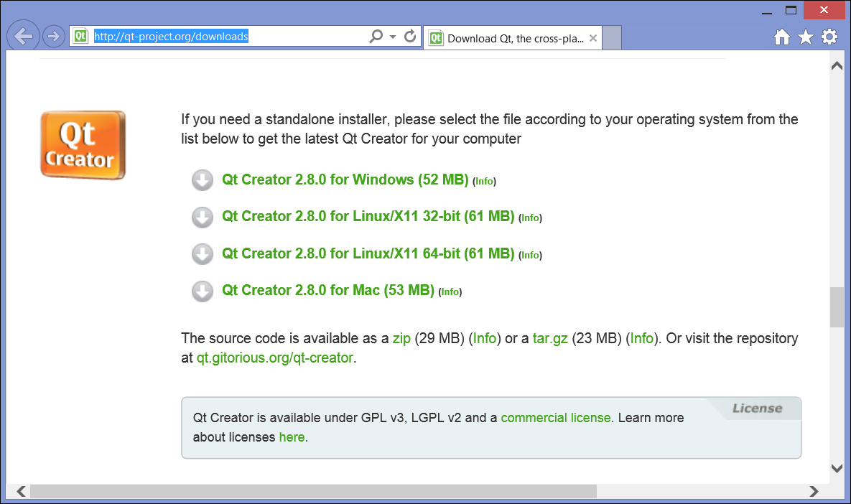Click download arrow icon for Linux 64-bit

click(203, 254)
